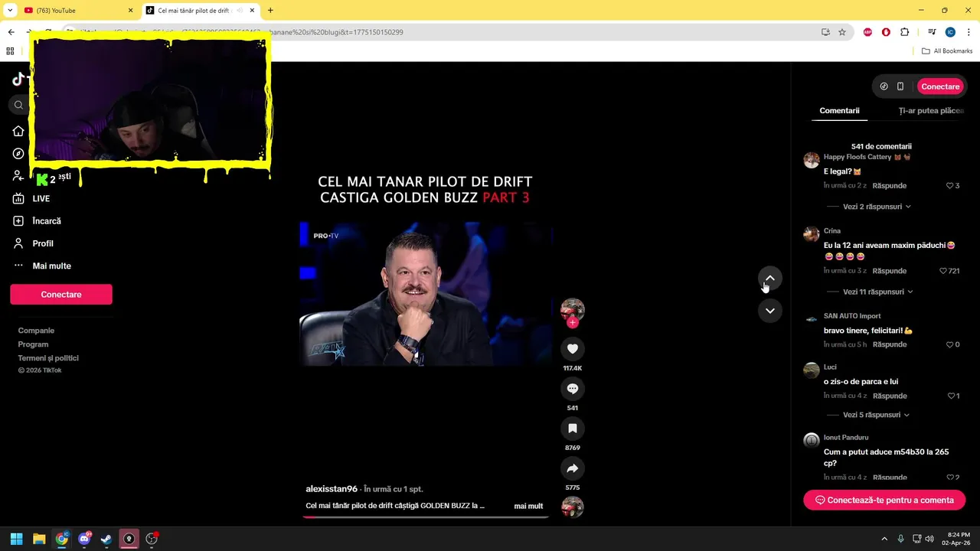Open OBS Studio on taskbar
This screenshot has width=980, height=551.
click(x=152, y=539)
